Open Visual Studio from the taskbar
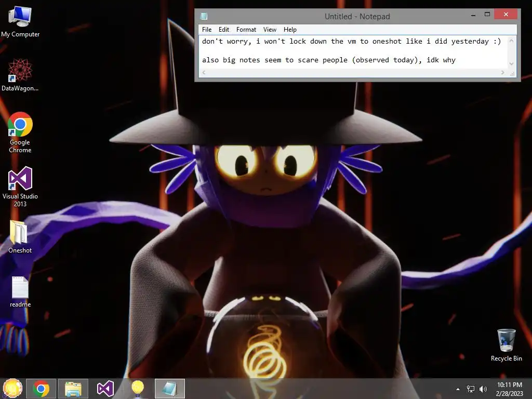532x399 pixels. click(105, 389)
